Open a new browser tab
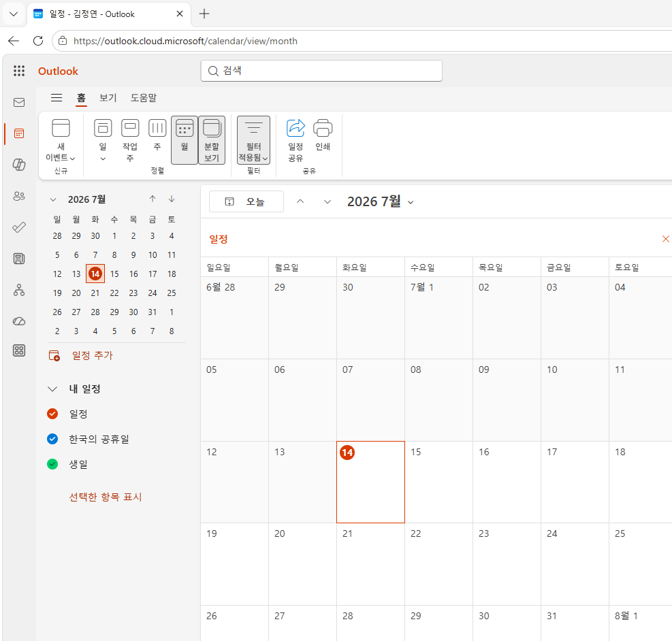This screenshot has height=641, width=672. [204, 14]
